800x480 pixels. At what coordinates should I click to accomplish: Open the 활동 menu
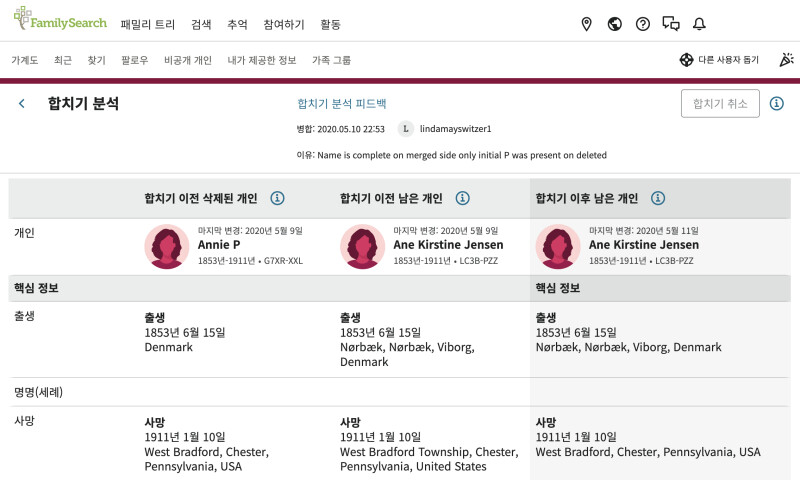pyautogui.click(x=330, y=24)
